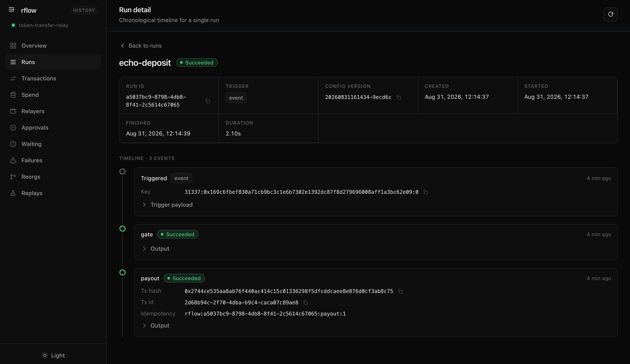Open Reorgs via its branch icon
The width and height of the screenshot is (630, 364).
pos(13,177)
